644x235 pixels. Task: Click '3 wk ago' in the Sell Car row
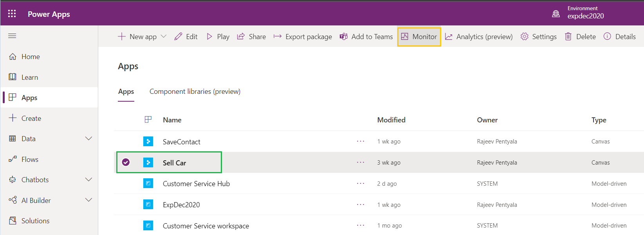pyautogui.click(x=389, y=163)
